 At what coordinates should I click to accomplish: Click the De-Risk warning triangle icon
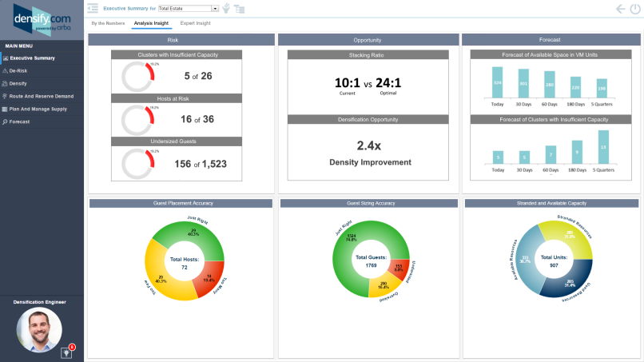click(x=5, y=70)
